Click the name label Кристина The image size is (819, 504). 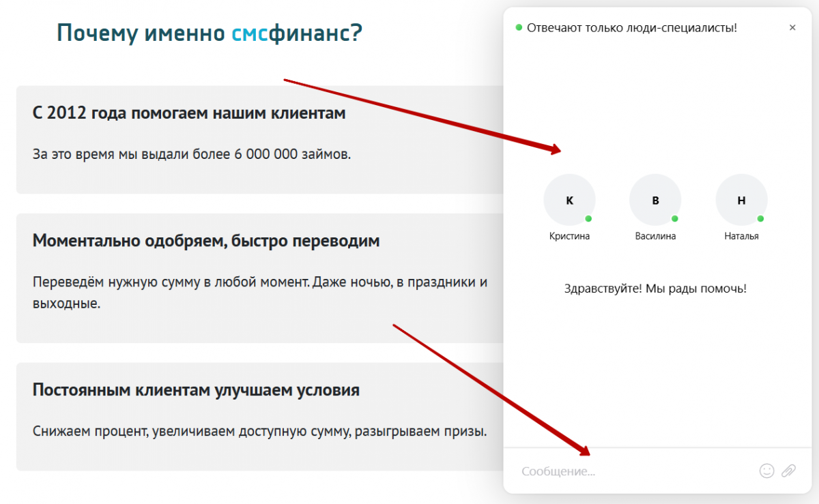coord(569,237)
